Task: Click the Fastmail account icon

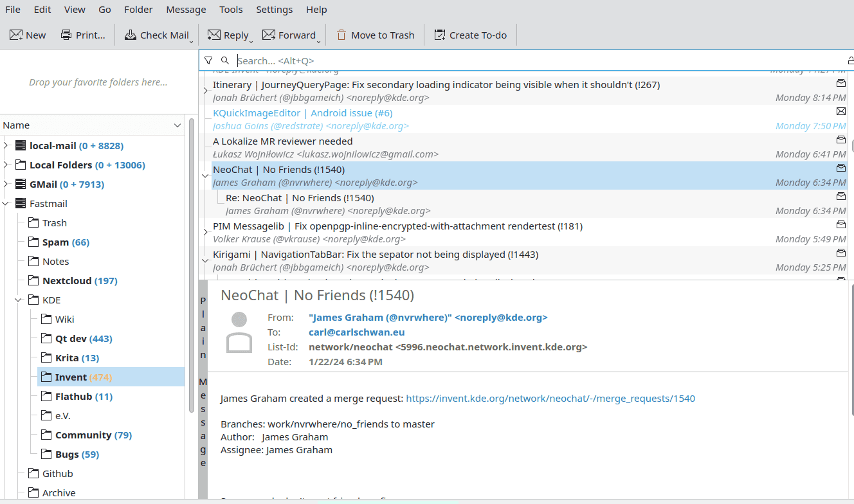Action: pos(20,203)
